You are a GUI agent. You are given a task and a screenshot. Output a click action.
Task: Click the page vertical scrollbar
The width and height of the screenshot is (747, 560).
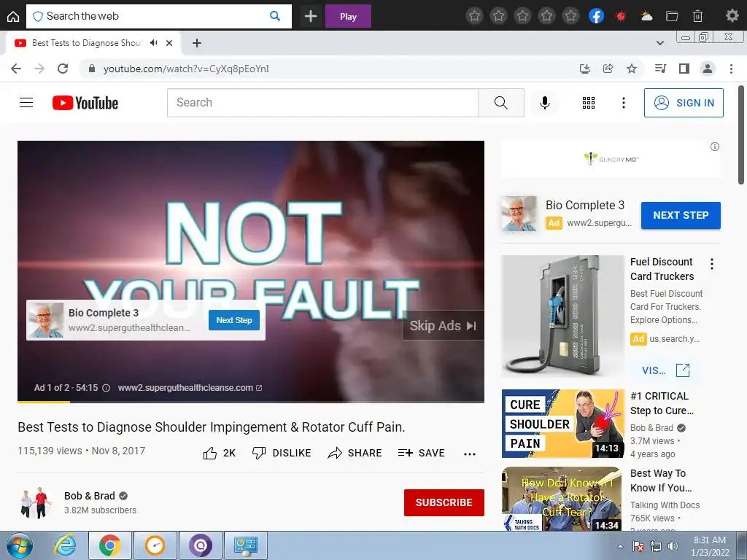pyautogui.click(x=741, y=135)
